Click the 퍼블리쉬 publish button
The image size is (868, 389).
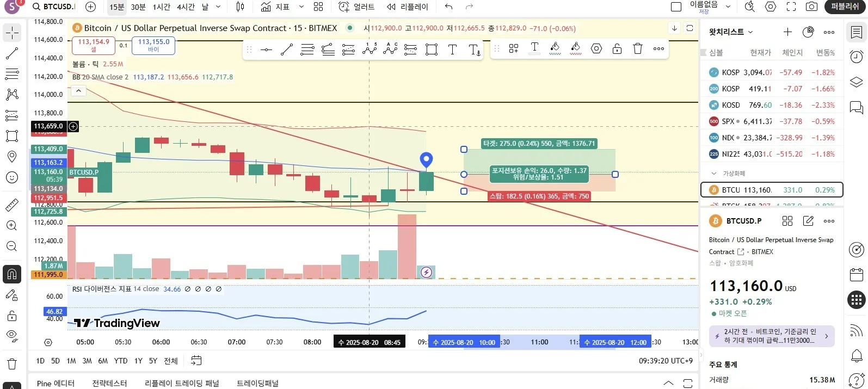coord(845,7)
